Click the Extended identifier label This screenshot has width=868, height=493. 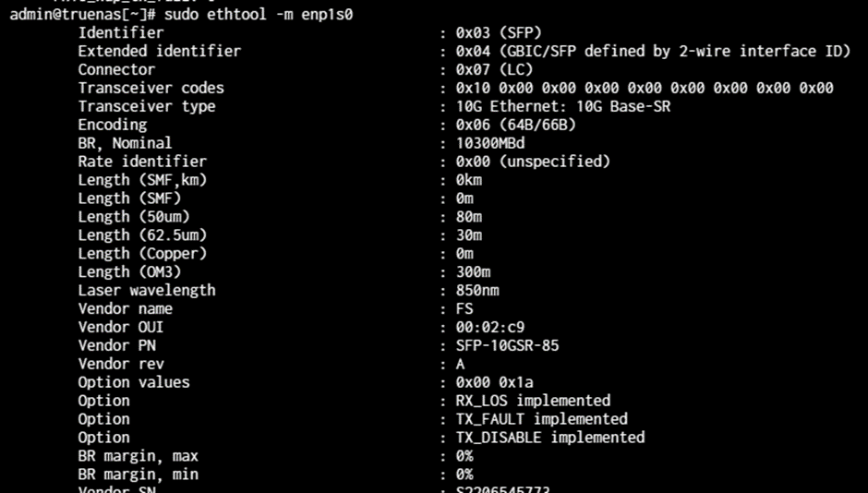click(x=160, y=52)
